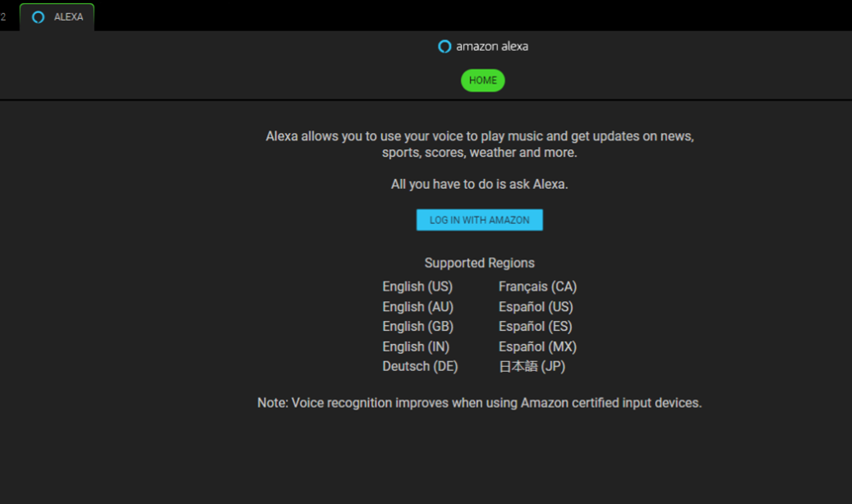
Task: Click the Deutsch (DE) region entry
Action: (x=420, y=366)
